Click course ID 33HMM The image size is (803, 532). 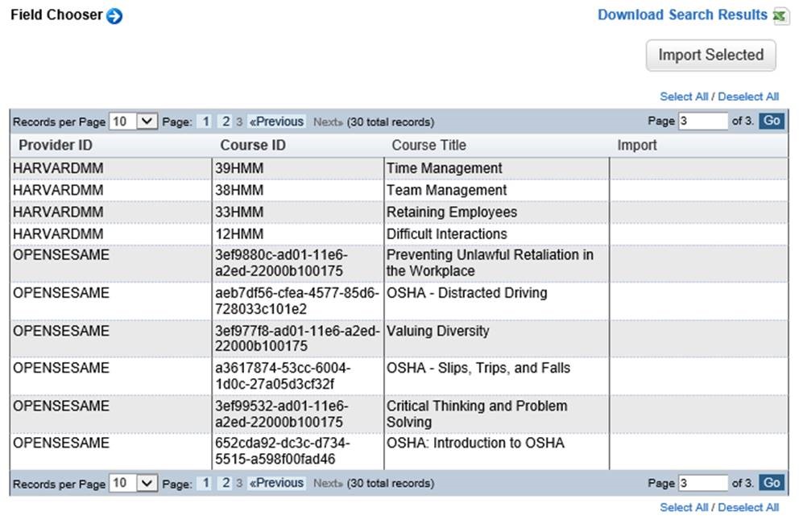click(x=239, y=212)
